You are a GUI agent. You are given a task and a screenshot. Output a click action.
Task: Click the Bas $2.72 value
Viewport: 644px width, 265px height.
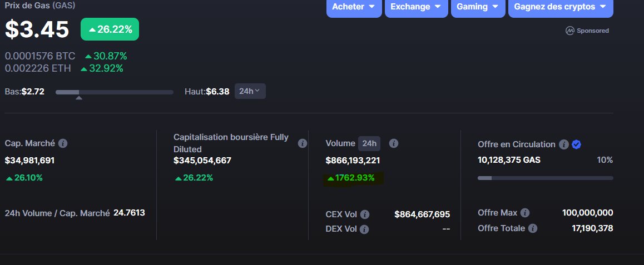(x=33, y=92)
